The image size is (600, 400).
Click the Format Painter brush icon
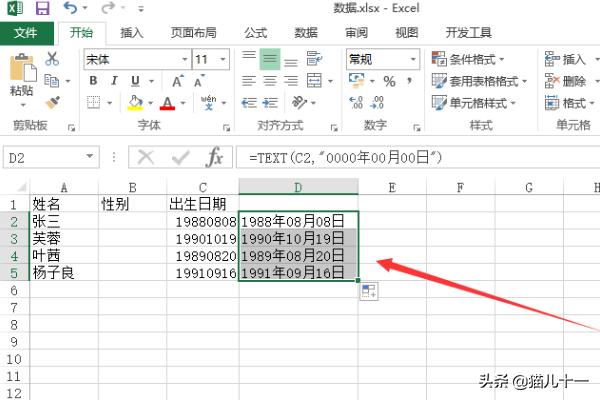pyautogui.click(x=52, y=102)
